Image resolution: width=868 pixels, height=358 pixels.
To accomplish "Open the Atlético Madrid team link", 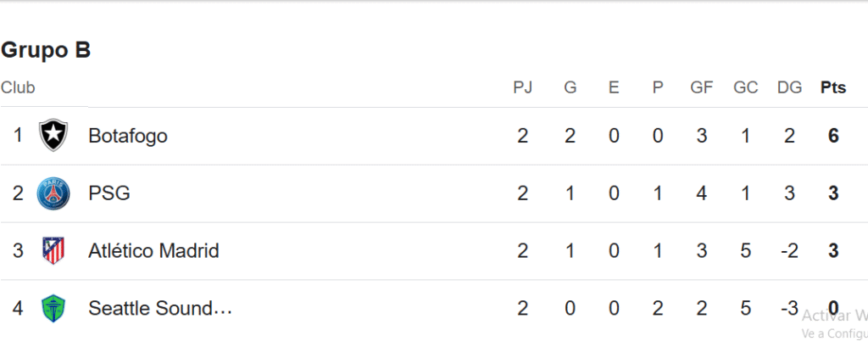I will 154,251.
